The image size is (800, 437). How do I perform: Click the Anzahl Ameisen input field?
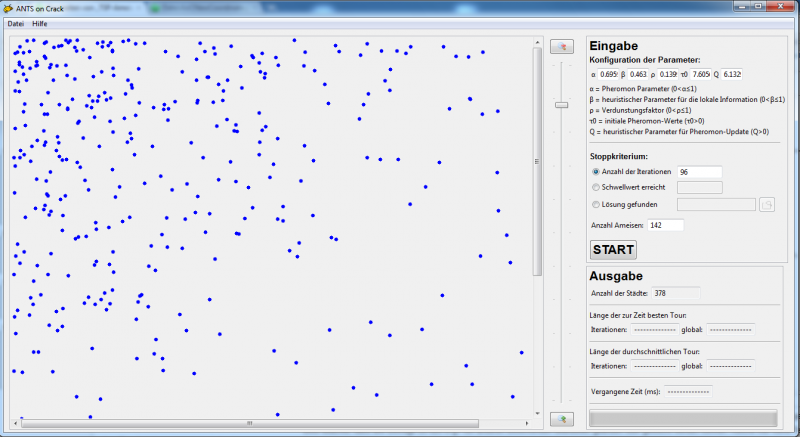click(665, 225)
